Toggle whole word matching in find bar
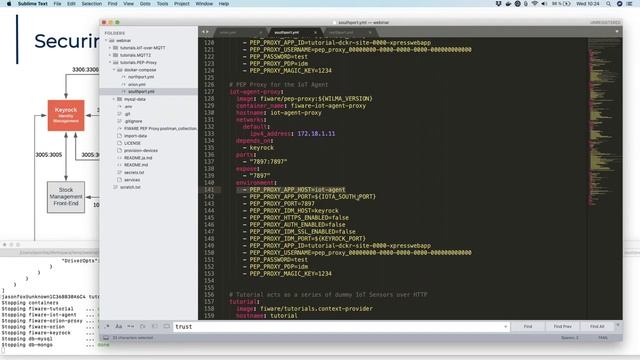Viewport: 640px width, 360px height. click(131, 327)
